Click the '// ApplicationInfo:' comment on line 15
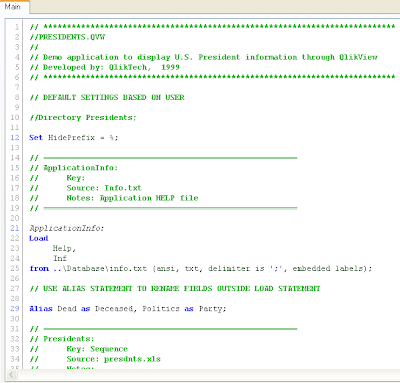 pyautogui.click(x=73, y=168)
